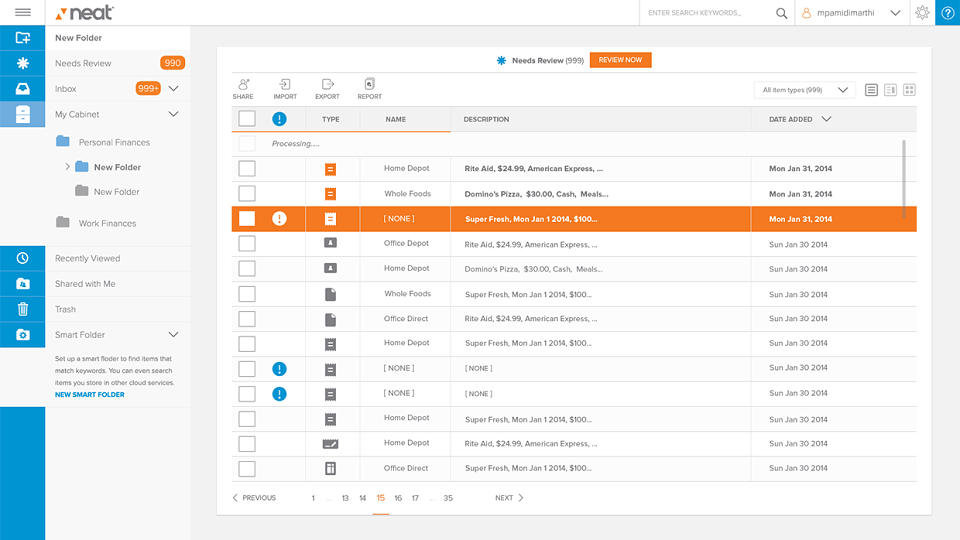960x540 pixels.
Task: Click the Shared with Me folder icon
Action: 23,283
